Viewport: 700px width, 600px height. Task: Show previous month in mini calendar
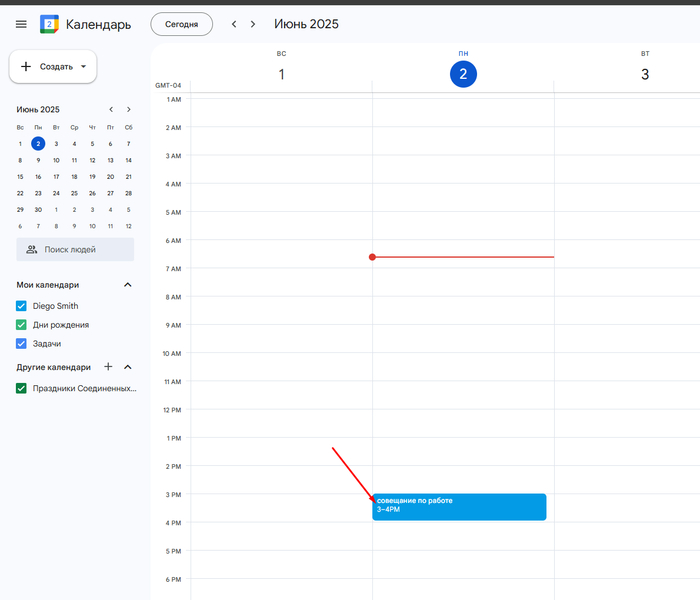[x=111, y=109]
